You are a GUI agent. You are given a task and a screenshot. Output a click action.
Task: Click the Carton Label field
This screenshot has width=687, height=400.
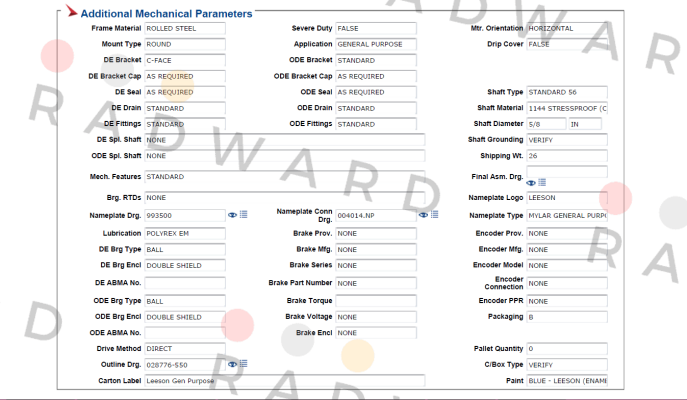(x=285, y=381)
